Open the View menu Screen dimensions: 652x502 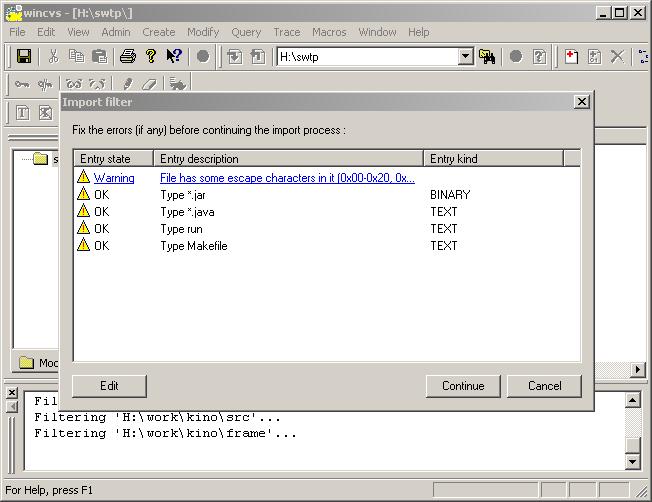click(78, 32)
